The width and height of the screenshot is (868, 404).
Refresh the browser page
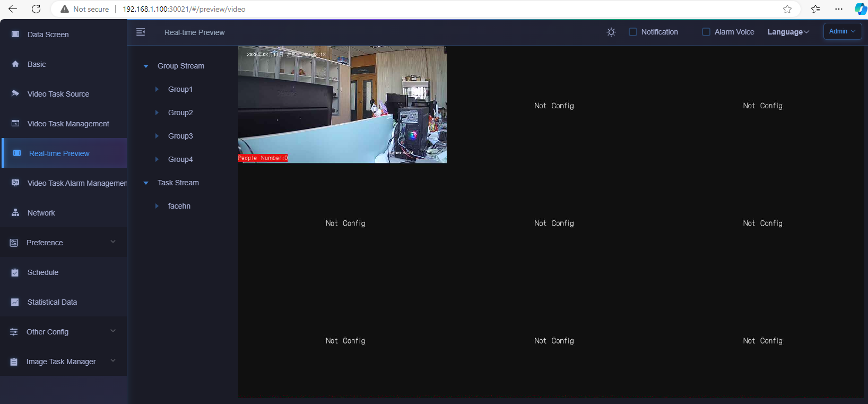(36, 9)
